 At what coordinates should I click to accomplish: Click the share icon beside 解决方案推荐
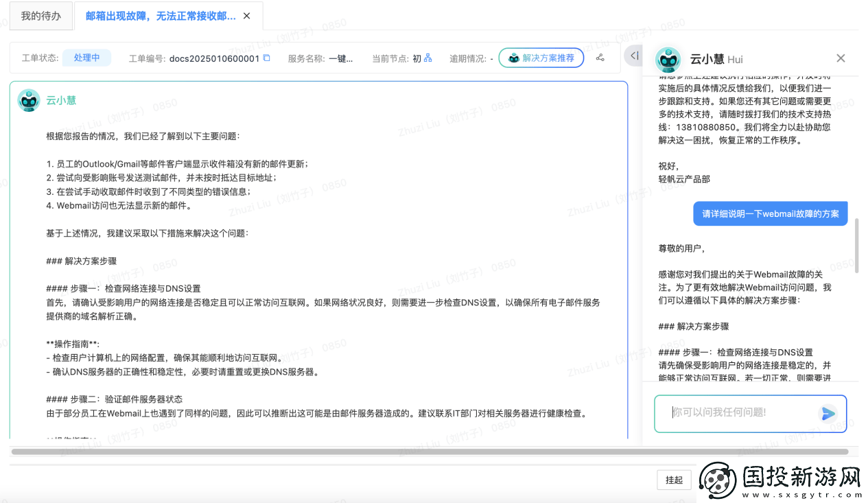coord(600,58)
